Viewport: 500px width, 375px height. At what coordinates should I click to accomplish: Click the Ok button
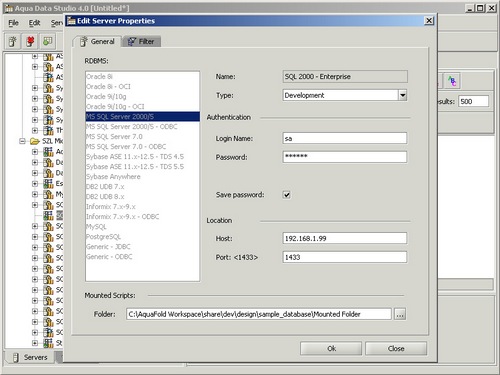(331, 349)
